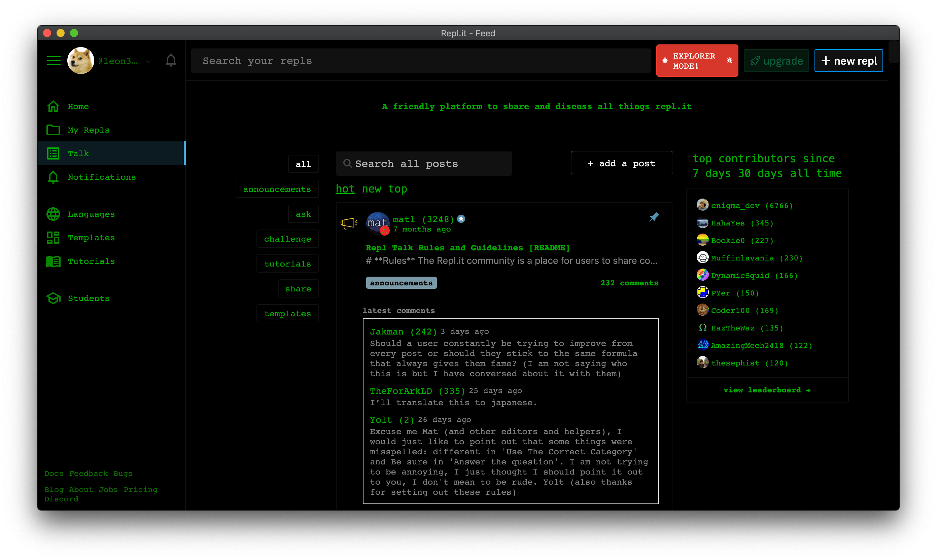Click Muffinlavania avatar icon
The height and width of the screenshot is (560, 937).
[x=702, y=258]
